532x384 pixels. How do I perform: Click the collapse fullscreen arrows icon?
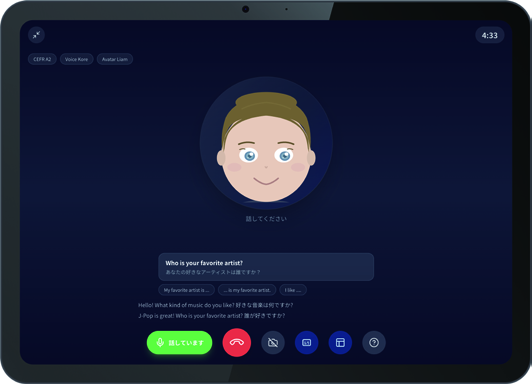pos(36,35)
